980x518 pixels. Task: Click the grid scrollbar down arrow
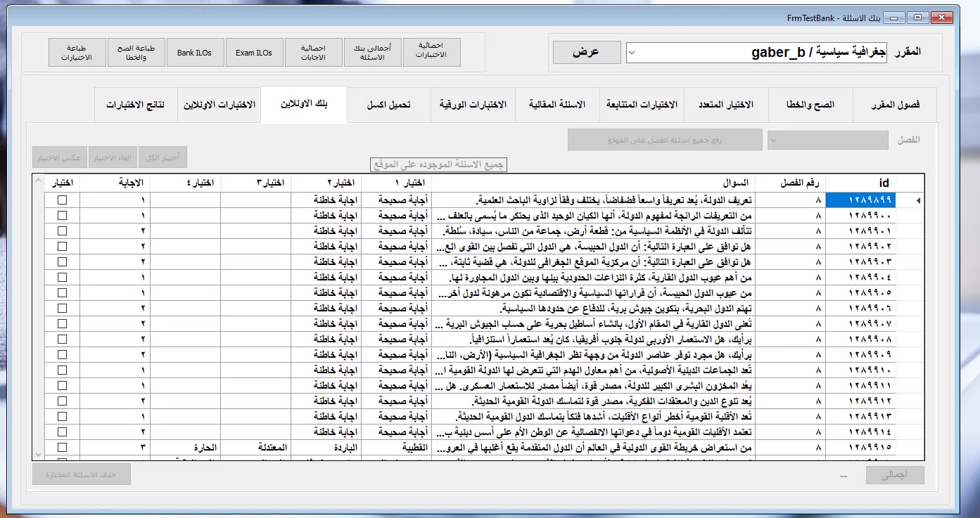pyautogui.click(x=38, y=453)
